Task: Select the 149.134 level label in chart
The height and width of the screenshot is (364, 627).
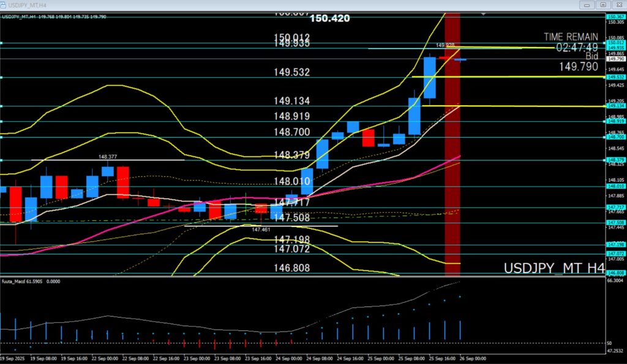Action: (x=292, y=101)
